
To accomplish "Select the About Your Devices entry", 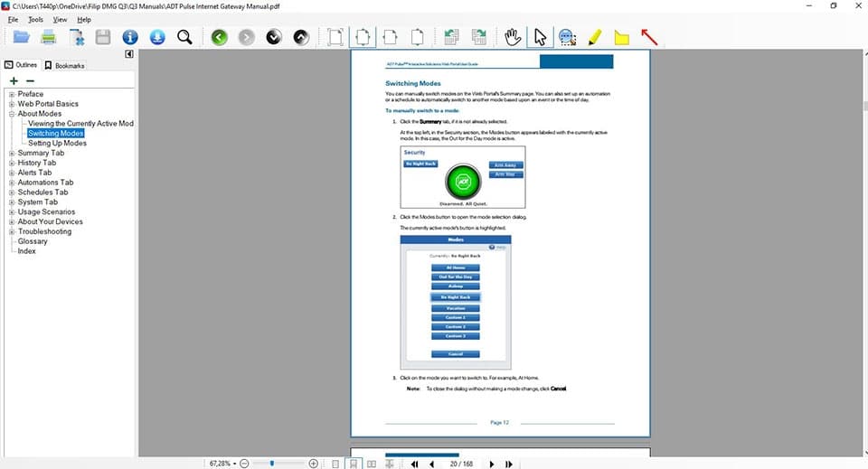I will click(x=51, y=221).
